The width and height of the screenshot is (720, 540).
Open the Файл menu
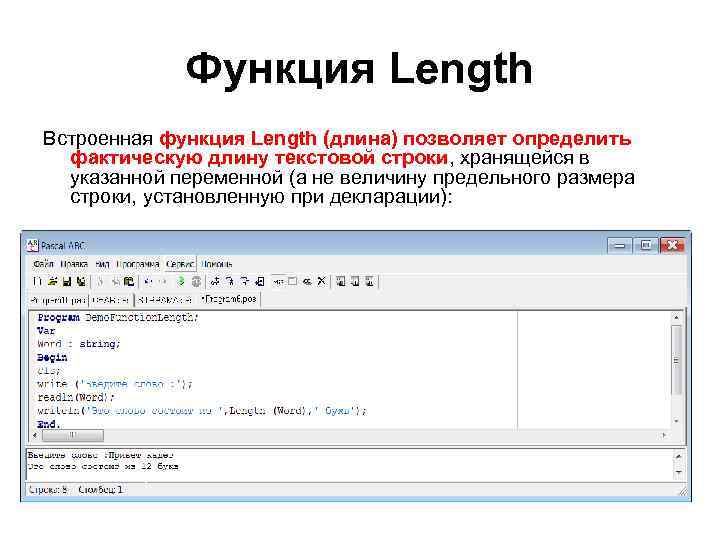click(43, 264)
